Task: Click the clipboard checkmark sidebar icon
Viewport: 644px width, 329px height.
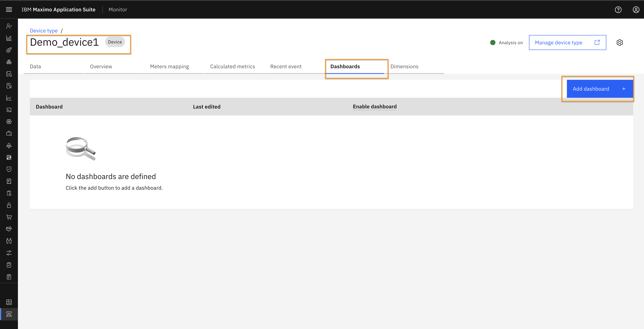Action: [x=9, y=265]
